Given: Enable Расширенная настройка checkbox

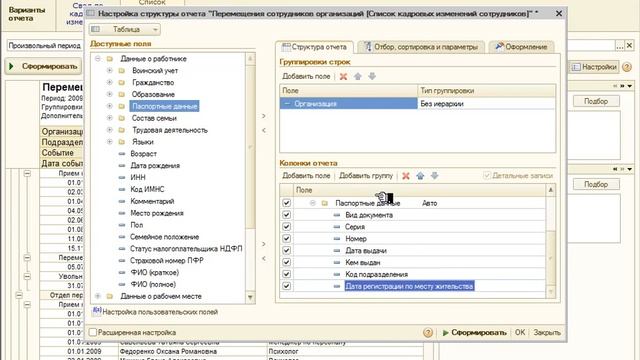Looking at the screenshot, I should (x=93, y=332).
